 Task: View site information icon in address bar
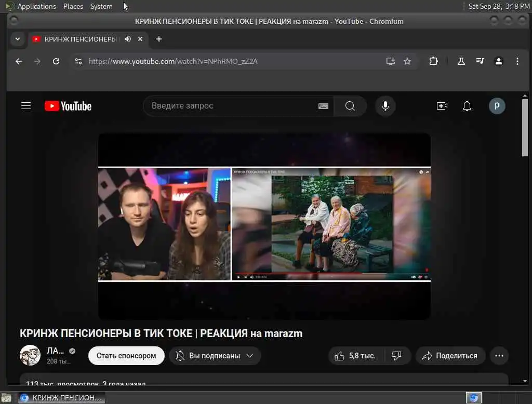[78, 61]
